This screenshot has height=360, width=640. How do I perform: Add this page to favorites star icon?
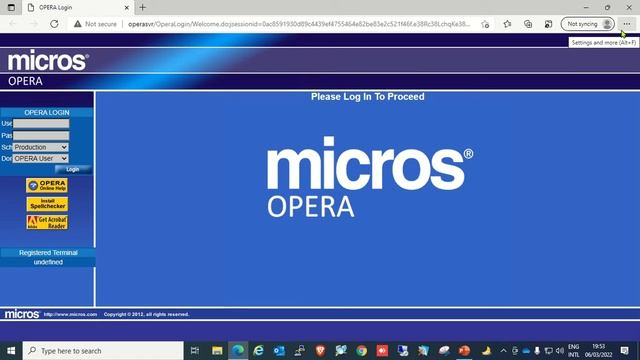[x=485, y=24]
